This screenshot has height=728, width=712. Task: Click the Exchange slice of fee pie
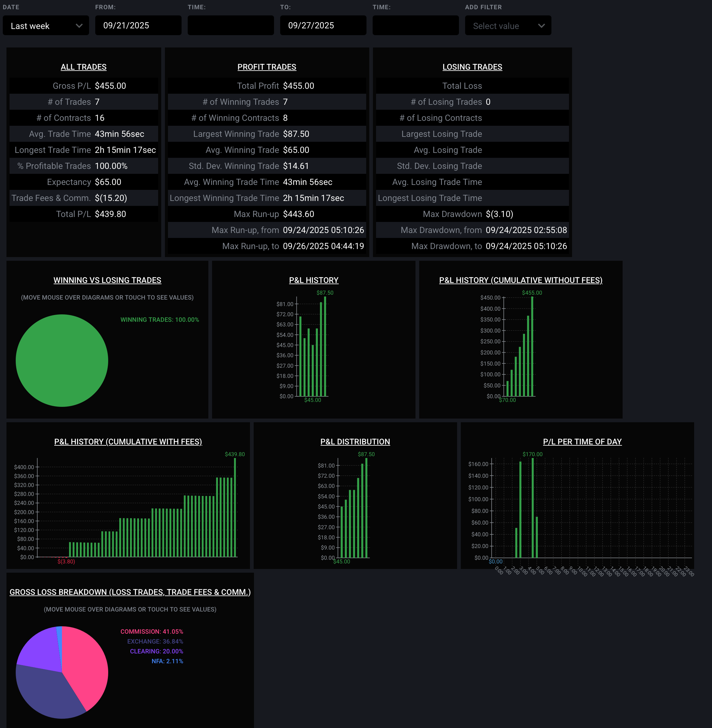pyautogui.click(x=49, y=695)
